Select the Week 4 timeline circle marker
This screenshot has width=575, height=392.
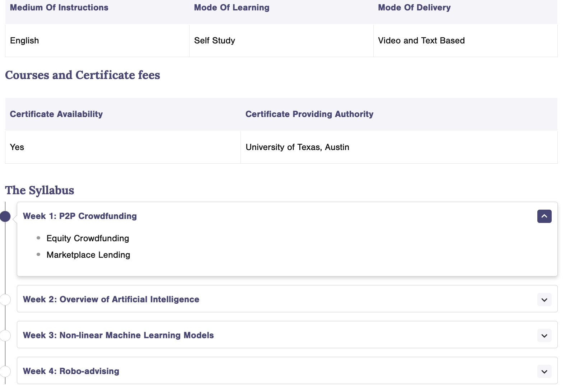tap(5, 371)
